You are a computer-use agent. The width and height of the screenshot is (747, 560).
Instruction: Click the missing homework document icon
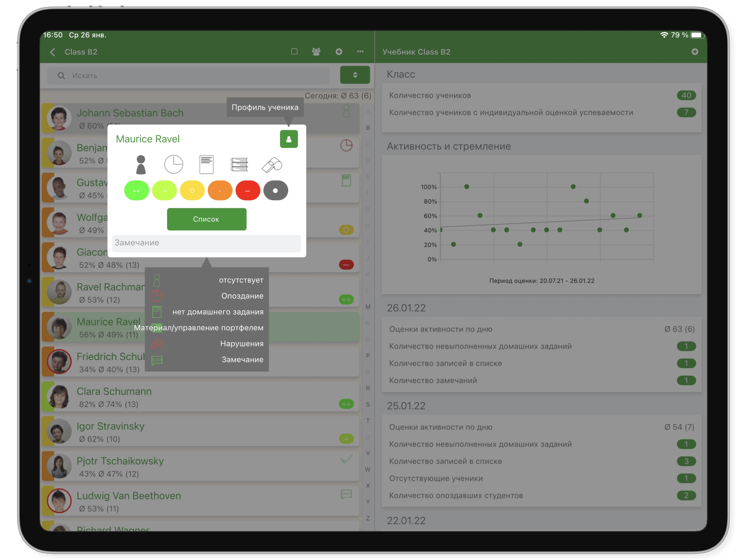pos(206,165)
